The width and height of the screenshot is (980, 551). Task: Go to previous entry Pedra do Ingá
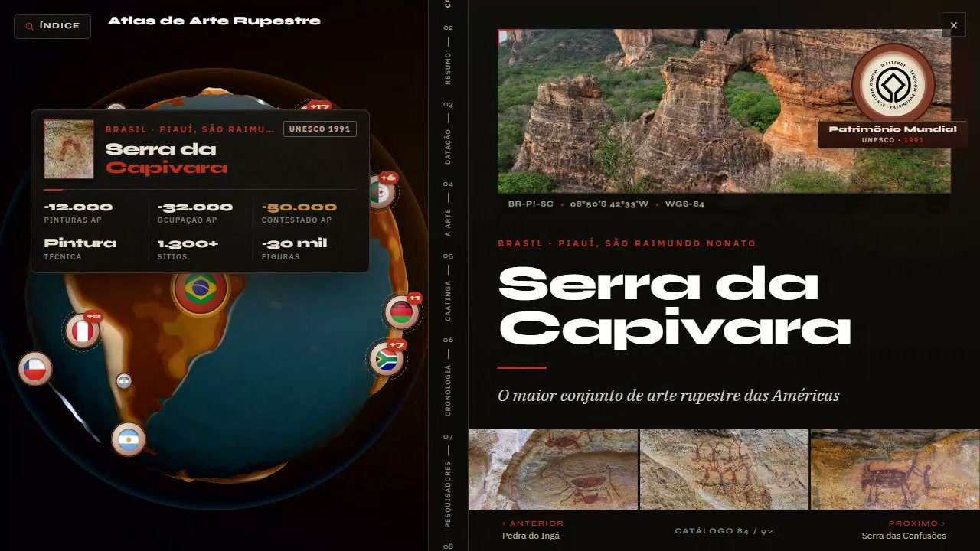533,530
